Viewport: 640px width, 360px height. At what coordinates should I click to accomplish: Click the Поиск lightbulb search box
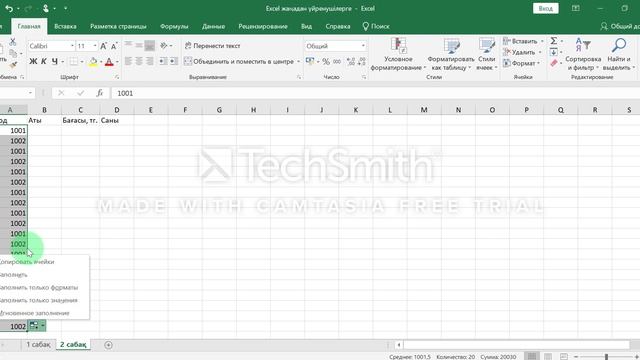376,26
